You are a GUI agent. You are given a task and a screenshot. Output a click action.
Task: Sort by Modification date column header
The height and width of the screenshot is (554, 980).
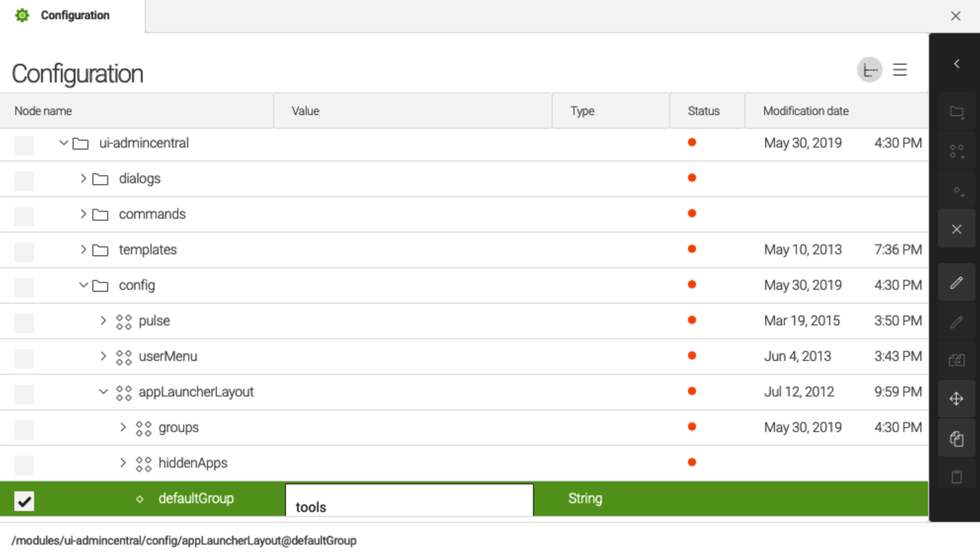point(836,111)
